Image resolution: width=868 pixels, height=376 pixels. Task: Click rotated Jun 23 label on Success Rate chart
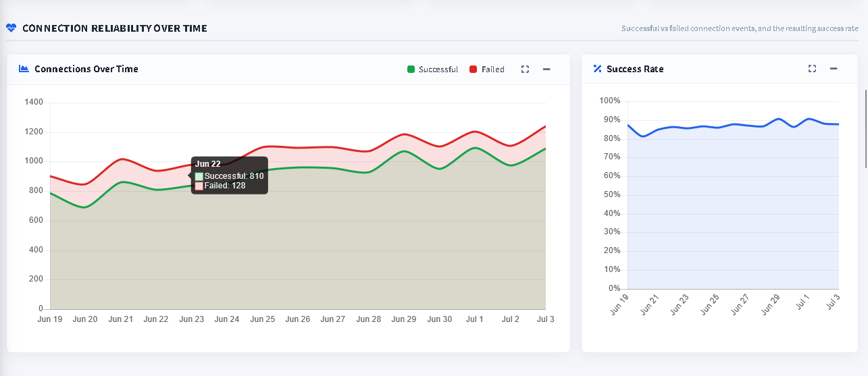click(x=680, y=305)
